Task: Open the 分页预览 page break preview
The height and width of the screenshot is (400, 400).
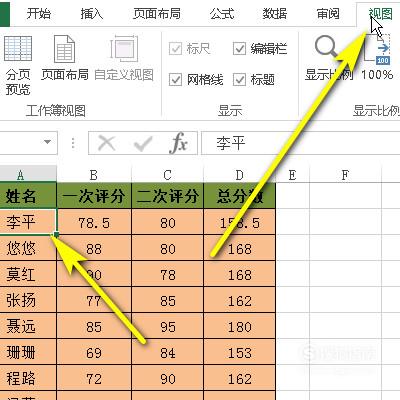Action: [x=18, y=65]
